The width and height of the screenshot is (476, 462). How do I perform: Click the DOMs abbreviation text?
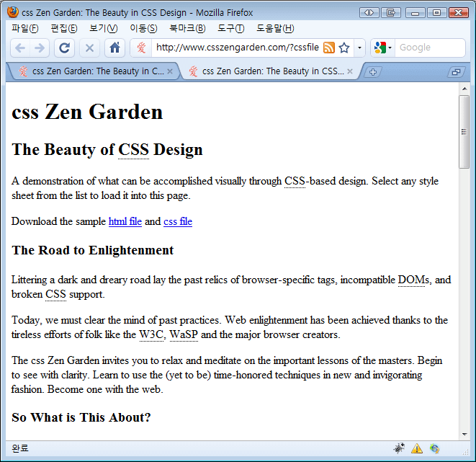click(414, 280)
